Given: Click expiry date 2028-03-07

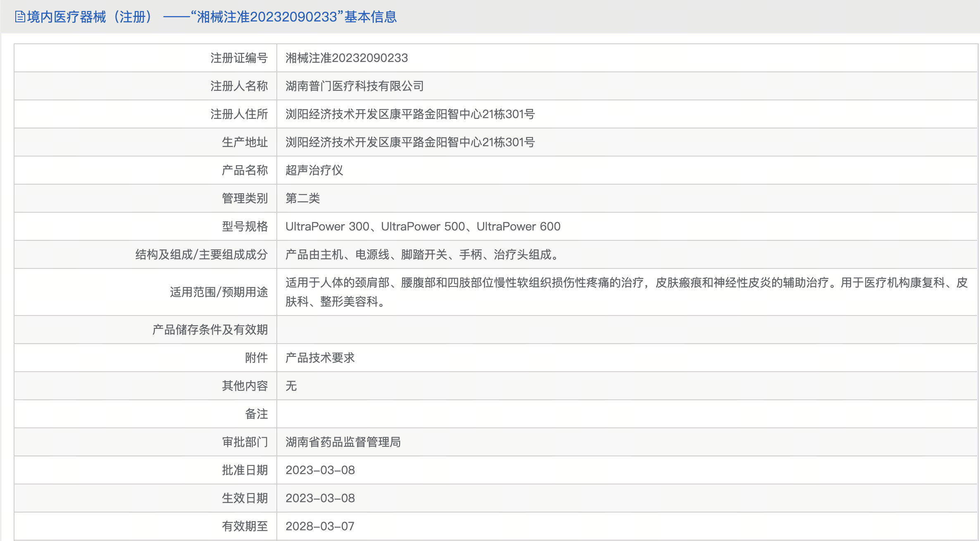Looking at the screenshot, I should pos(320,526).
